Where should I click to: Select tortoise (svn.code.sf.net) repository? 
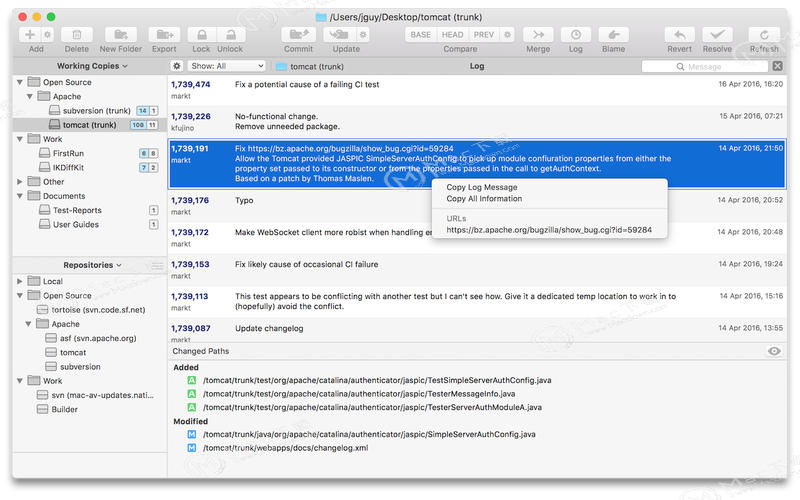(x=90, y=310)
